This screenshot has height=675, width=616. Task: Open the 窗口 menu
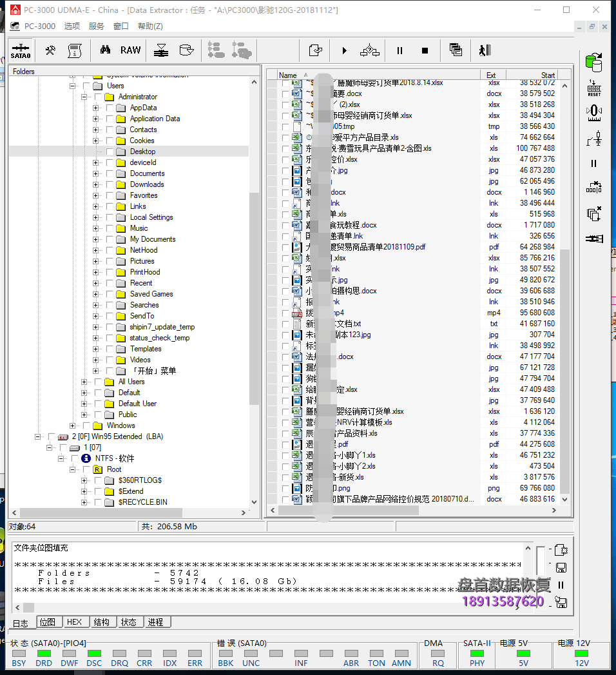pyautogui.click(x=121, y=26)
